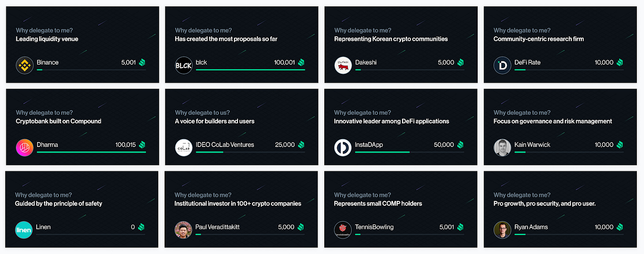Click 'Has created the most proposals so far'
The image size is (644, 254).
pyautogui.click(x=226, y=39)
